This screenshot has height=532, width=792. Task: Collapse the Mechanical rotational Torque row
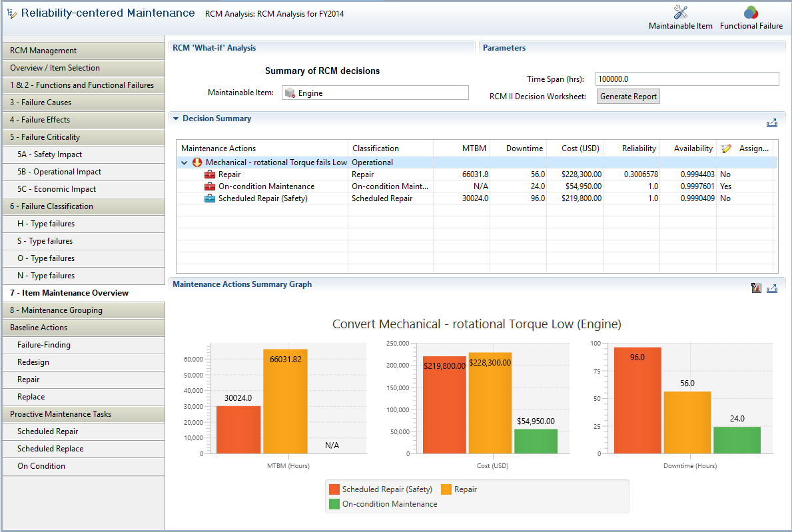(x=185, y=162)
